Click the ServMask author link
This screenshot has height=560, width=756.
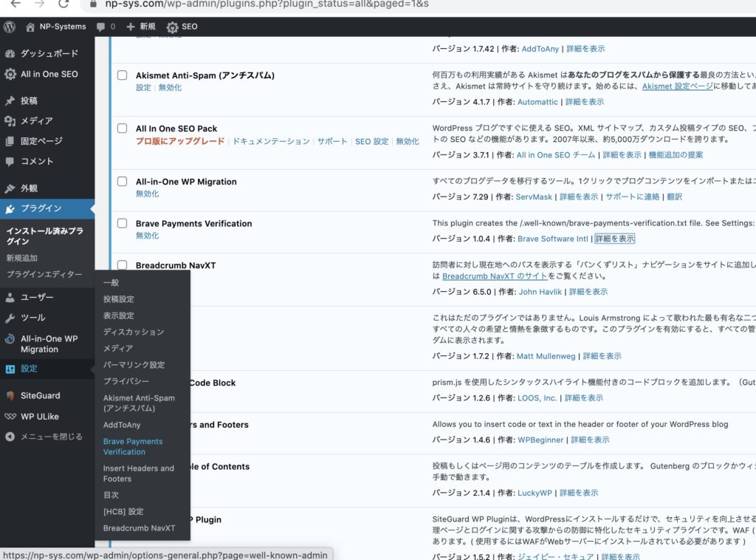coord(534,197)
